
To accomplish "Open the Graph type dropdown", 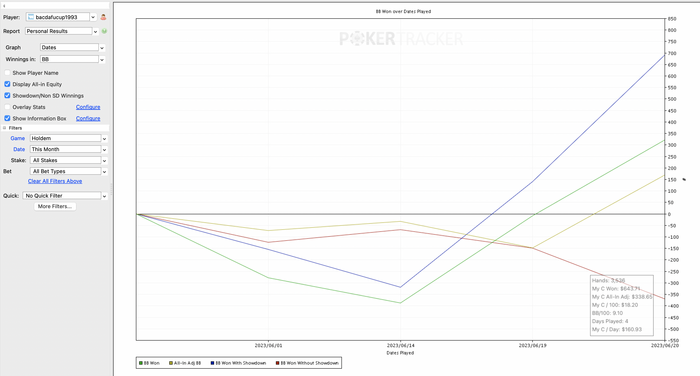I will 102,47.
